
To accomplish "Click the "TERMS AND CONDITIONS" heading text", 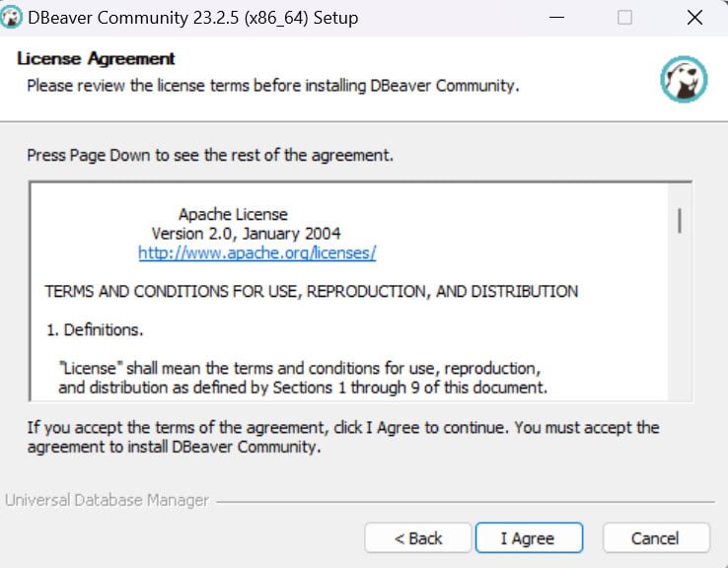I will [311, 292].
